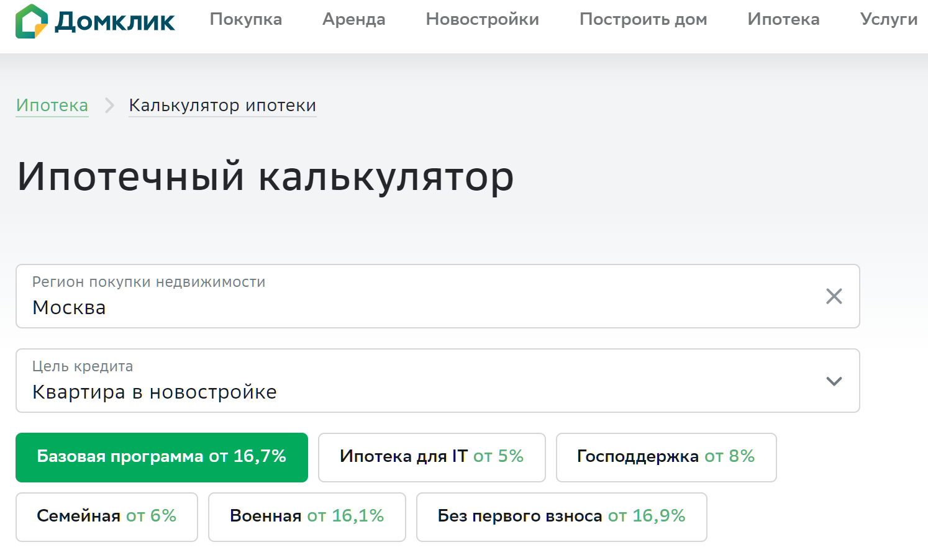Click the breadcrumb arrow separator icon

click(x=109, y=106)
